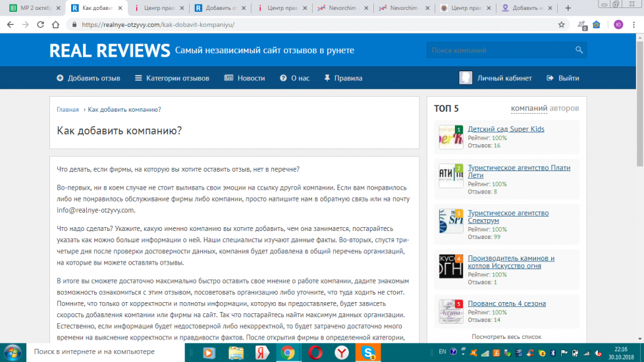This screenshot has height=362, width=644.
Task: Switch TOP 5 list to компаний
Action: click(x=529, y=108)
